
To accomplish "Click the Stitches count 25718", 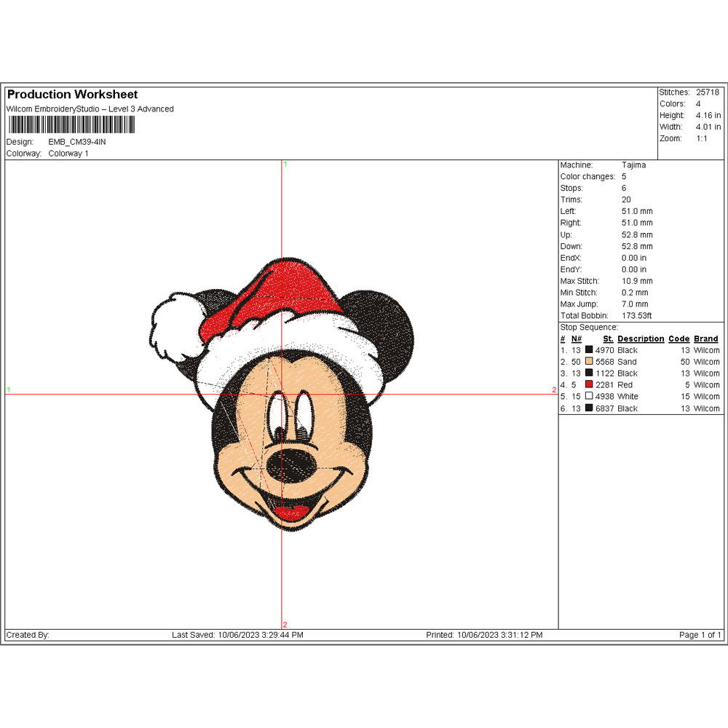I will pos(707,92).
